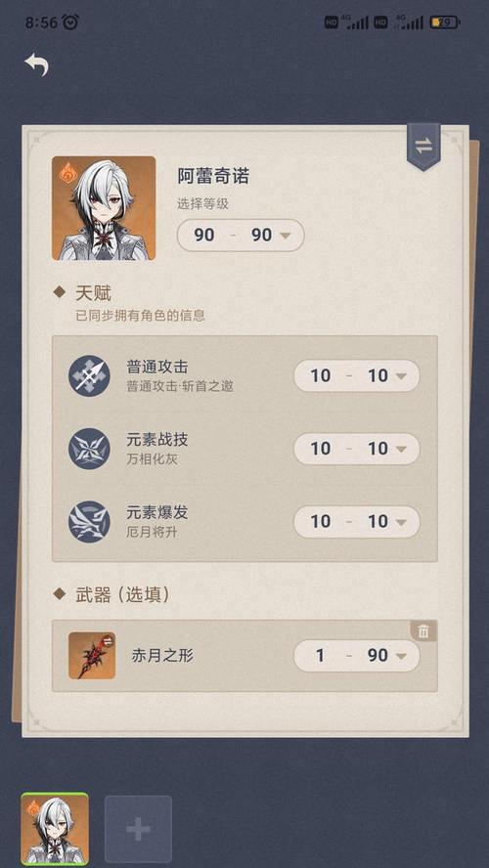Tap the Elemental Skill 万相化灰 icon
The image size is (489, 868).
89,449
